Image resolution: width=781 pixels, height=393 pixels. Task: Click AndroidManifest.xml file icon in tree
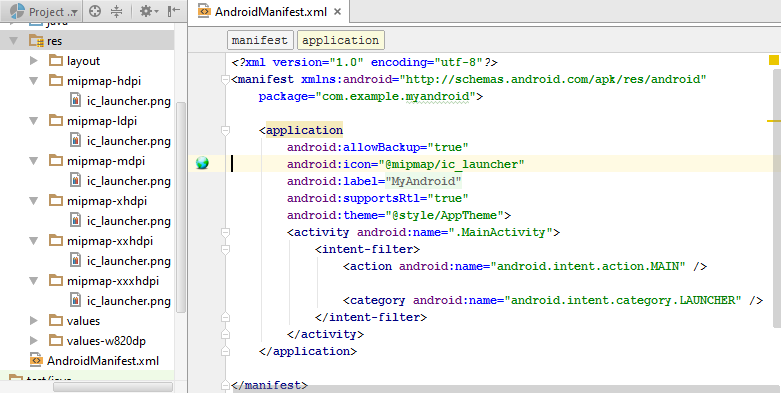tap(36, 361)
